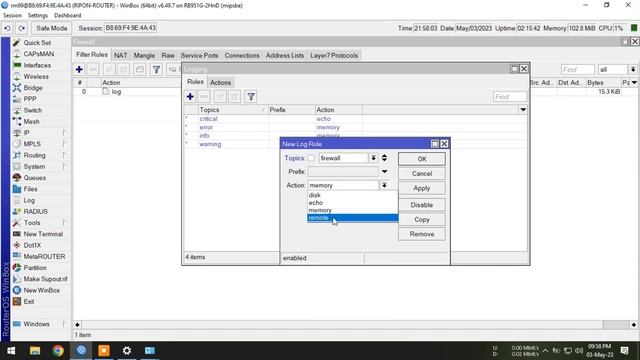The height and width of the screenshot is (360, 640).
Task: Switch to Actions tab in Logging
Action: tap(220, 82)
